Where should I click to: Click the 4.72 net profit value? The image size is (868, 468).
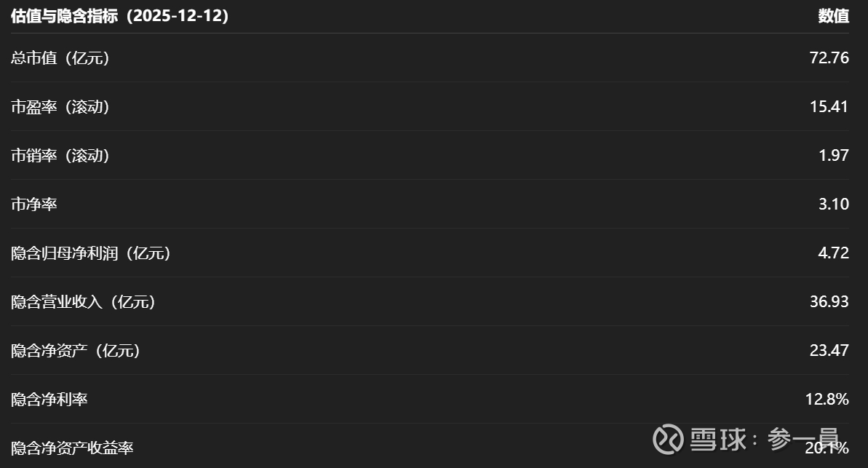833,253
